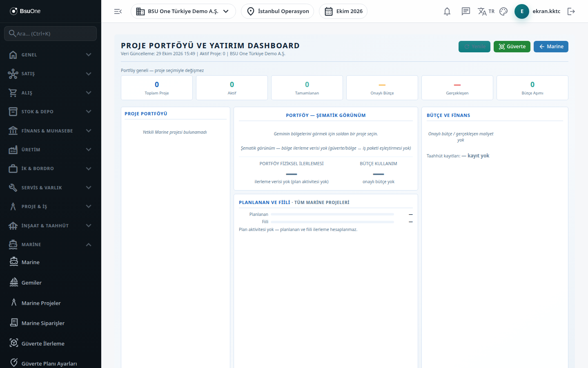Expand the STOK & DEPO chevron

[89, 112]
